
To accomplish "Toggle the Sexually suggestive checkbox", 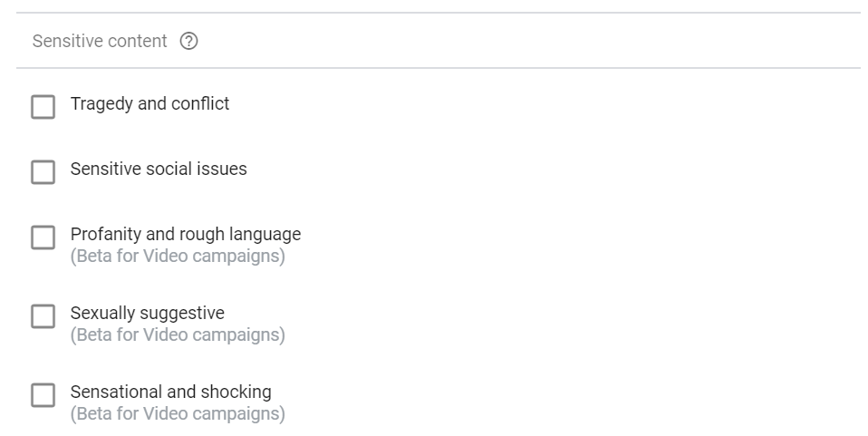I will (43, 316).
